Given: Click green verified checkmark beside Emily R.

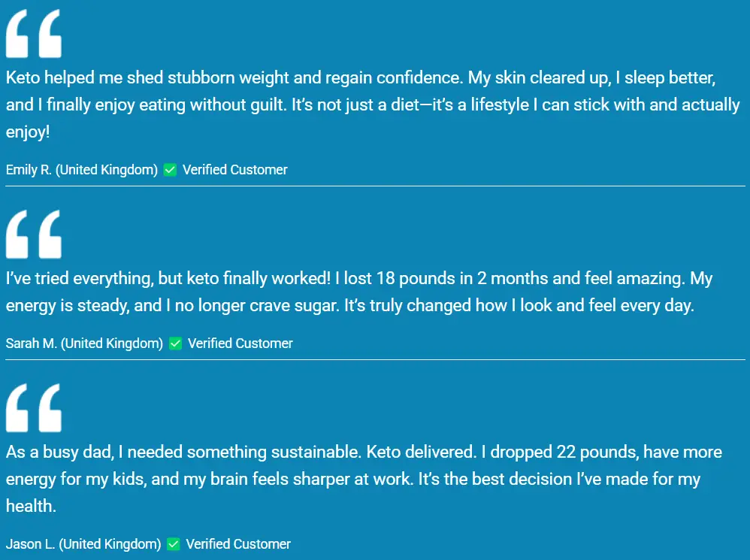Looking at the screenshot, I should point(170,170).
